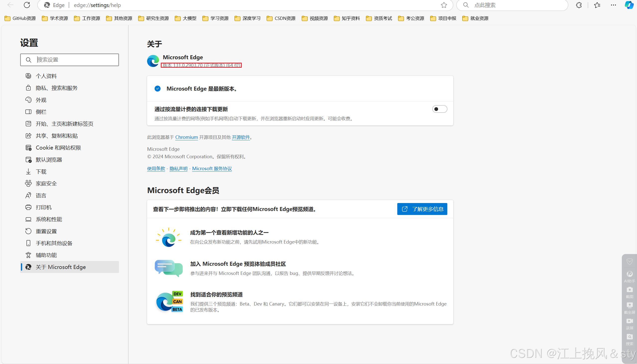Open the 深度学习 bookmarks folder

[248, 18]
